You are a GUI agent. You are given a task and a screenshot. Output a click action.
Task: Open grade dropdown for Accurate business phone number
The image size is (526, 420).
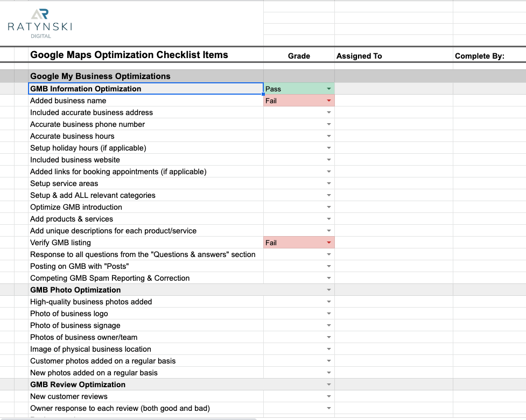[328, 124]
